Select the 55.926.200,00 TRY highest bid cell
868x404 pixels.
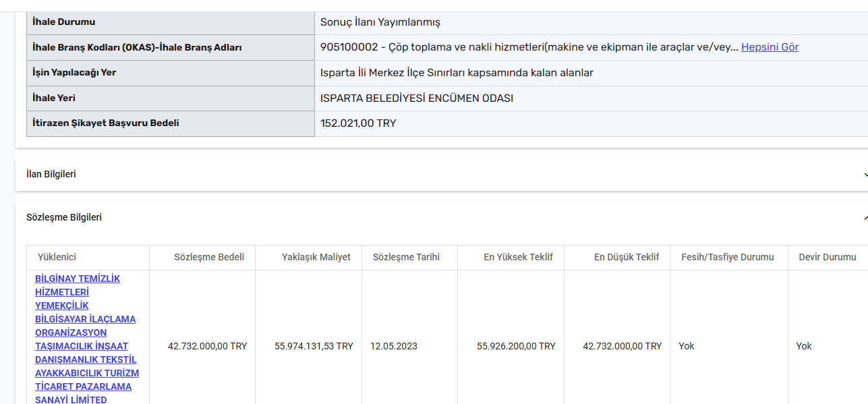(x=516, y=346)
